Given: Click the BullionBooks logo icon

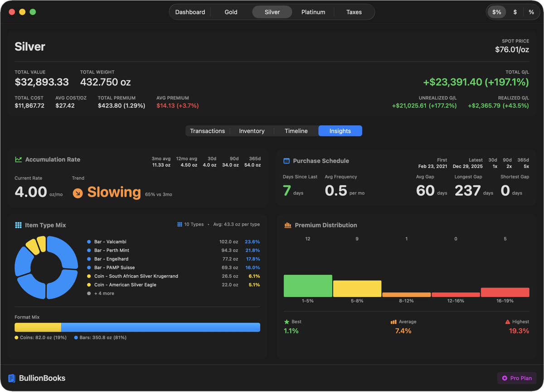Looking at the screenshot, I should pyautogui.click(x=12, y=378).
